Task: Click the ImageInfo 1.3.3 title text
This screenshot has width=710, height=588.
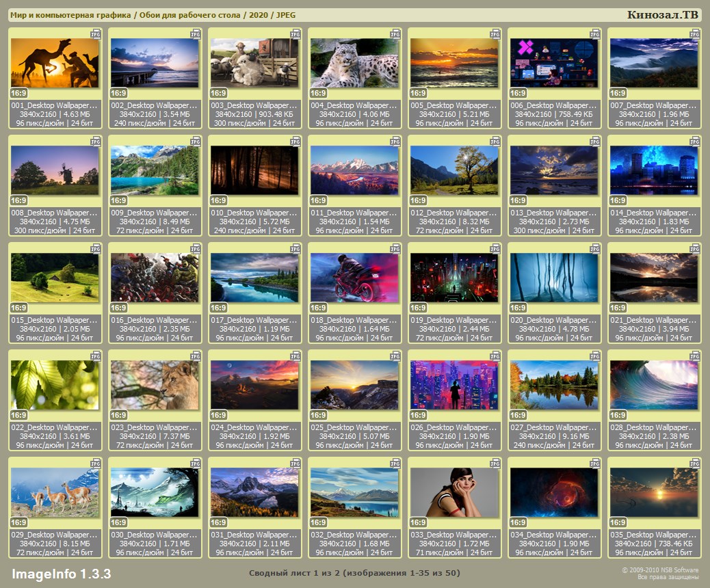Action: [x=61, y=573]
